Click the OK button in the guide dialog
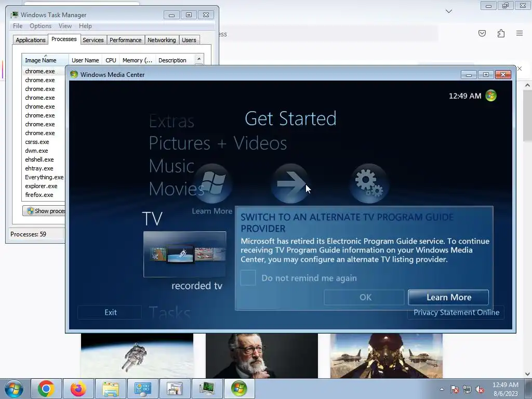 pyautogui.click(x=364, y=297)
